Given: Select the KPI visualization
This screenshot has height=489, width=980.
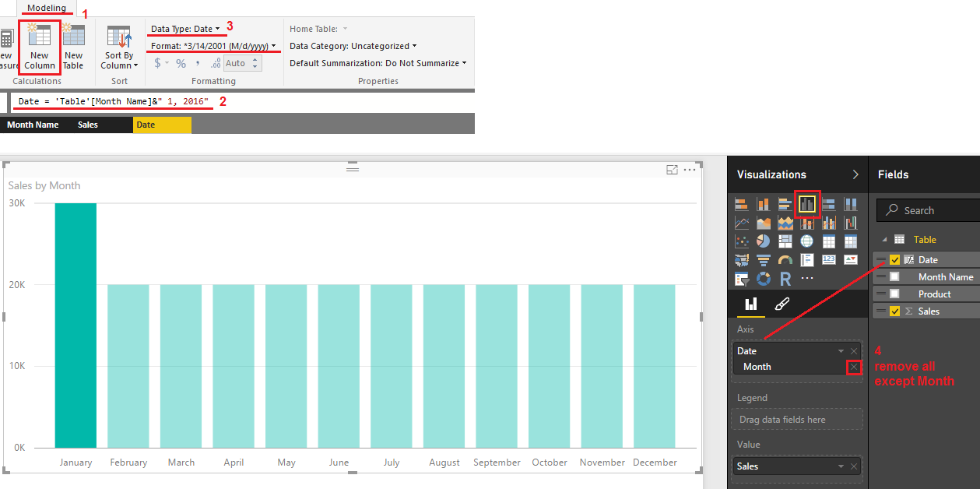Looking at the screenshot, I should 851,260.
